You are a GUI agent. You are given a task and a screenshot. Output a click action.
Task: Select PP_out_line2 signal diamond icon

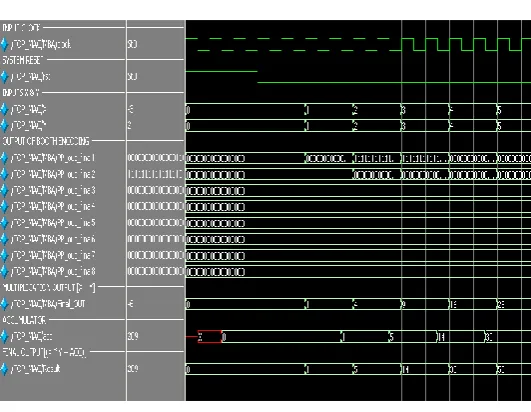(4, 174)
